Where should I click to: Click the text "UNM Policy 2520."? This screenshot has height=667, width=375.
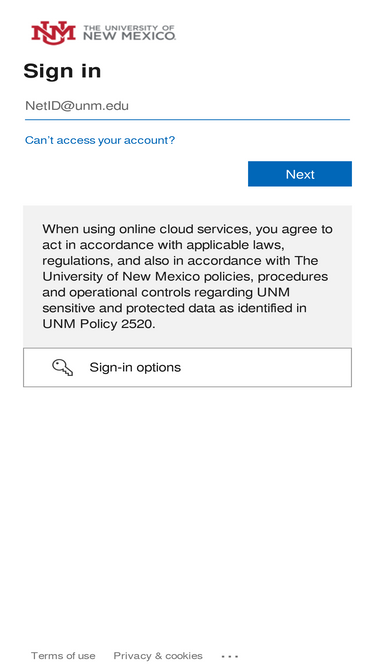pos(99,324)
